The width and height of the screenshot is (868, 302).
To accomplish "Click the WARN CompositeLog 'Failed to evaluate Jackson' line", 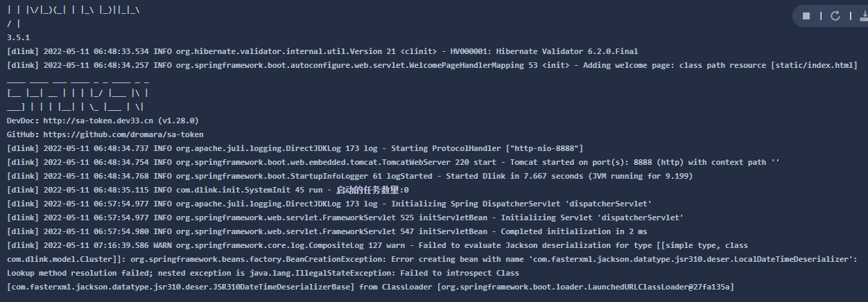I will pos(377,245).
